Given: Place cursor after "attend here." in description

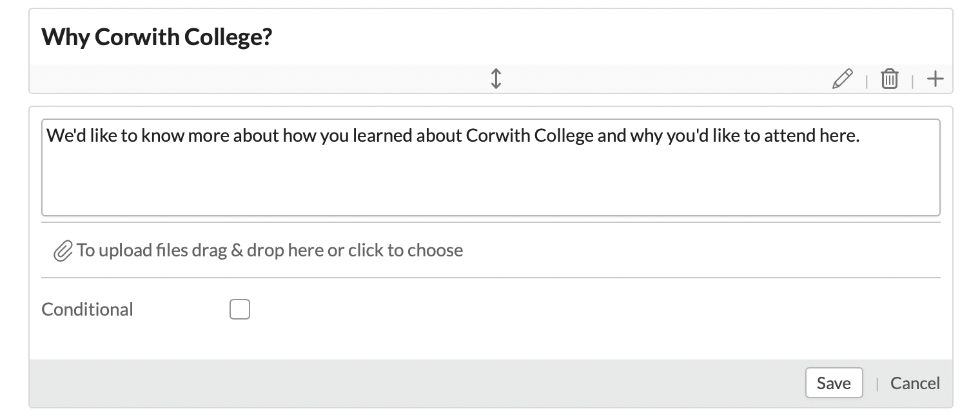Looking at the screenshot, I should [861, 137].
